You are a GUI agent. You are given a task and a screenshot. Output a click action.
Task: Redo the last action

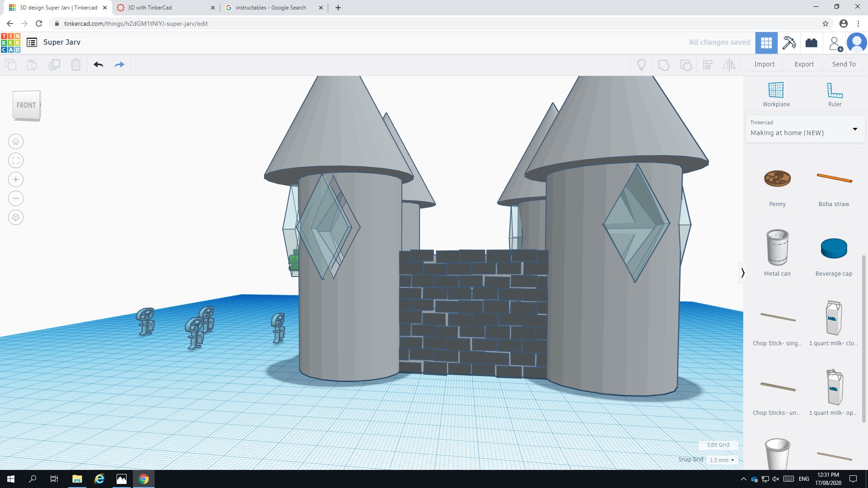tap(119, 65)
